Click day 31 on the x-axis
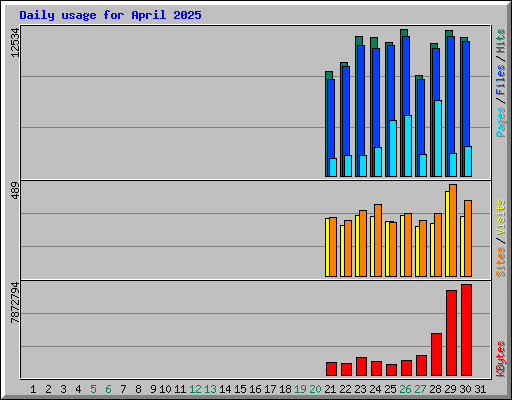Viewport: 512px width, 400px height. coord(480,389)
